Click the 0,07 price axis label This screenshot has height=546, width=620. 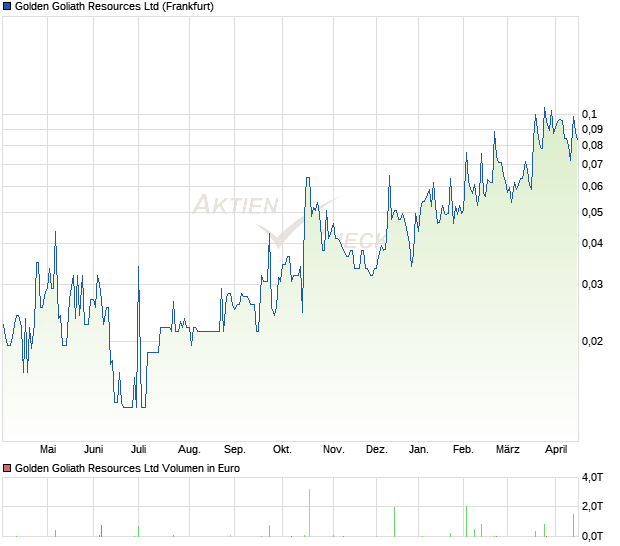coord(592,164)
